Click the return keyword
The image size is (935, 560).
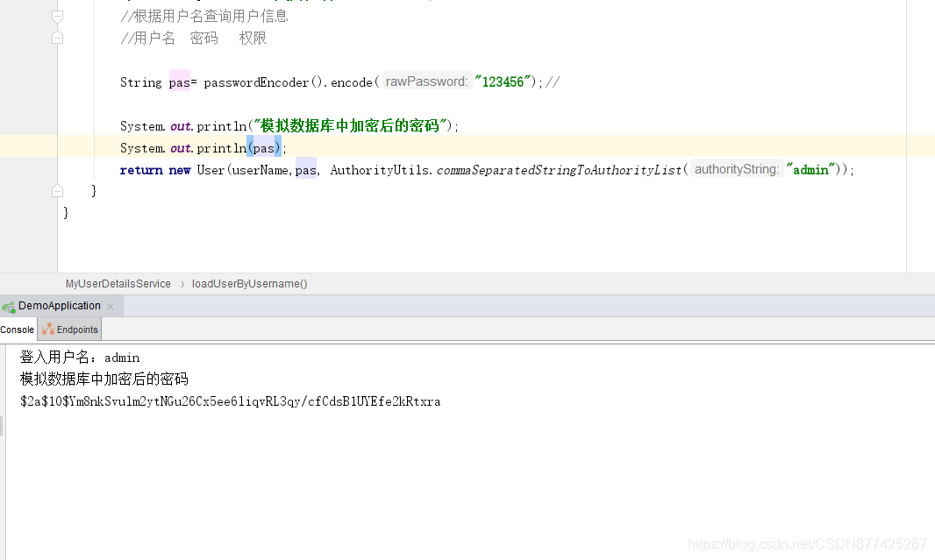141,170
